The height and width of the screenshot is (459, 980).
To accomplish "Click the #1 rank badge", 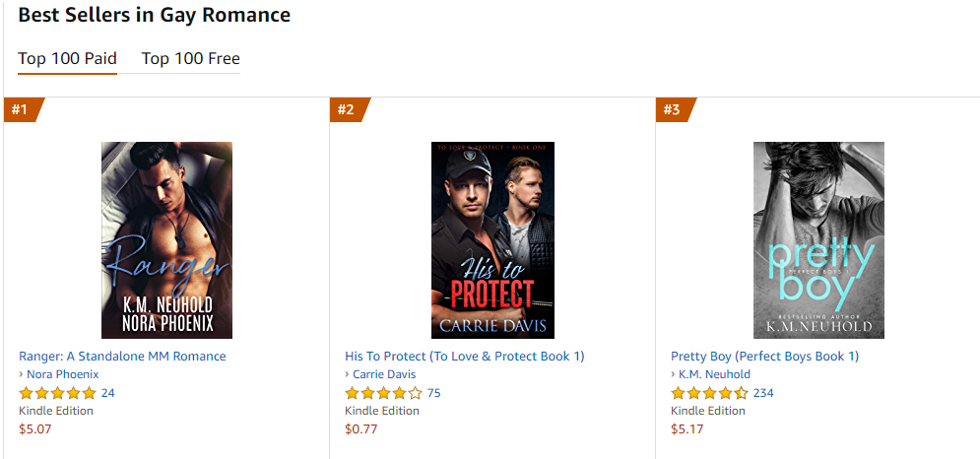I will pyautogui.click(x=21, y=109).
